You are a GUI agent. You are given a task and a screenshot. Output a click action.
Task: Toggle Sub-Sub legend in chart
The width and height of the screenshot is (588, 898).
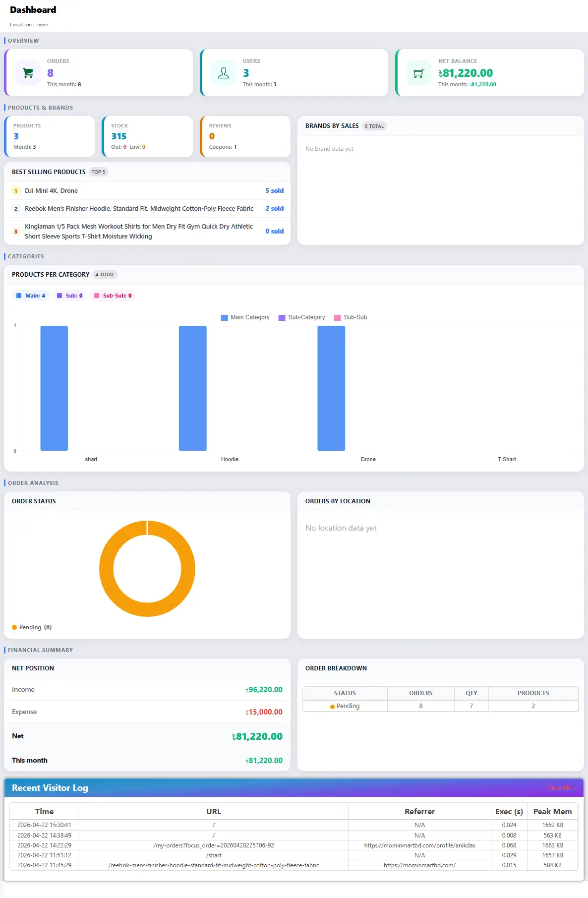[x=351, y=317]
